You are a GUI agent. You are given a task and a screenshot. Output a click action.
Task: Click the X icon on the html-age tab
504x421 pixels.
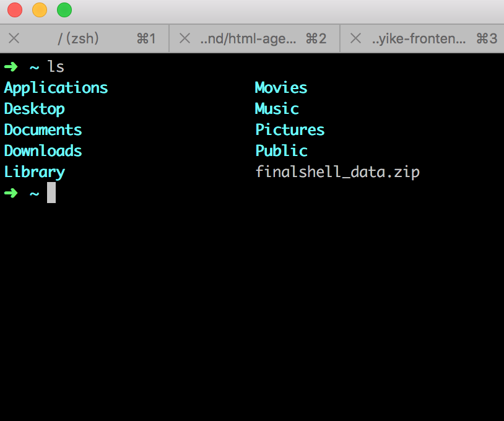(x=184, y=38)
